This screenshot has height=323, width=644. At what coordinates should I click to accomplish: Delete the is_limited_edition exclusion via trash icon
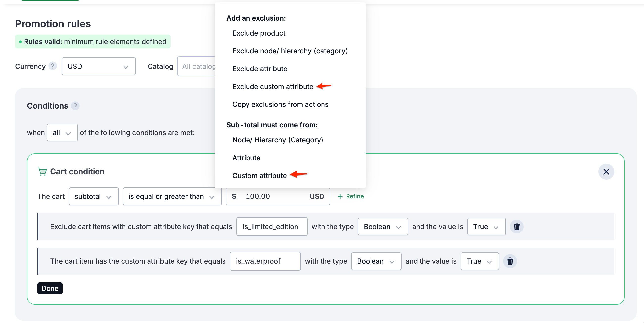click(x=517, y=227)
